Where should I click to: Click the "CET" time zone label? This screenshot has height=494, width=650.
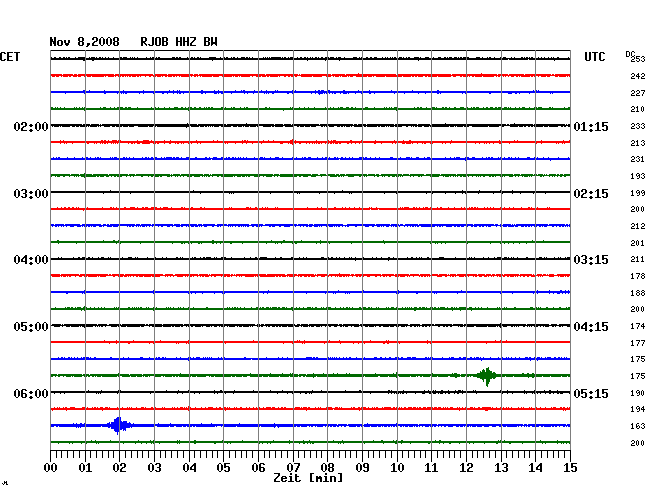tap(10, 57)
